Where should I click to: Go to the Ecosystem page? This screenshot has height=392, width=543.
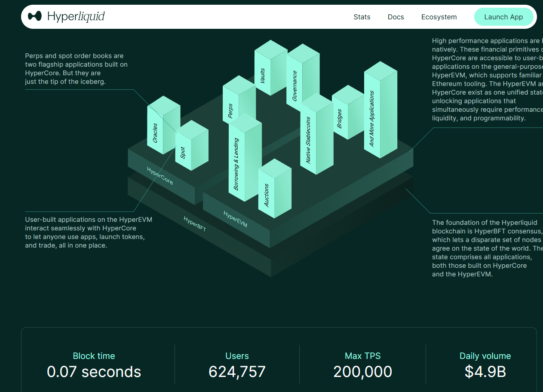coord(439,17)
